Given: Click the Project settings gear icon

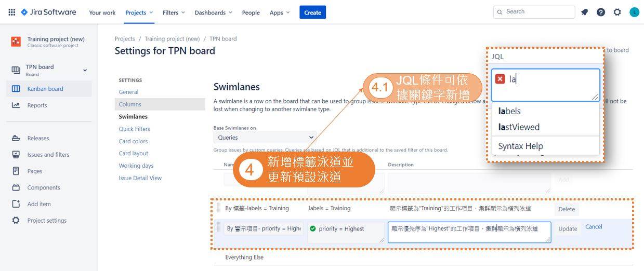Looking at the screenshot, I should pos(16,221).
